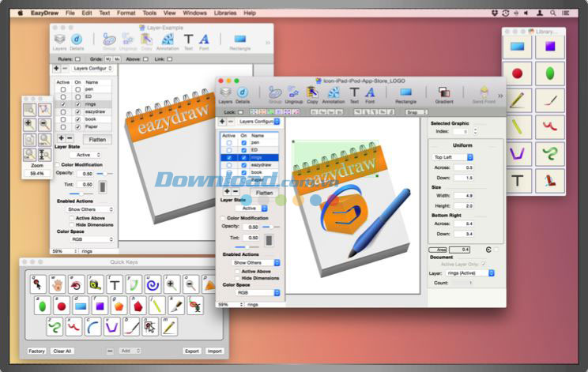This screenshot has width=588, height=372.
Task: Open the Top Left reference point dropdown
Action: click(453, 156)
